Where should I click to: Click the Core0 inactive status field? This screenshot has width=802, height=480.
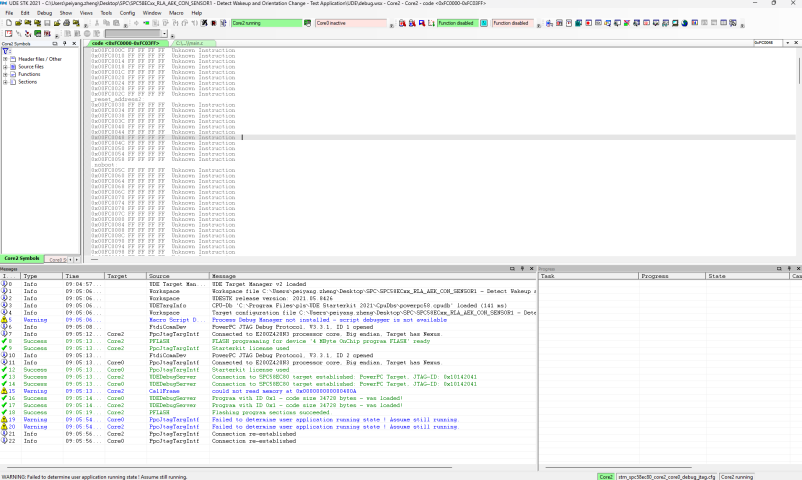click(x=351, y=23)
